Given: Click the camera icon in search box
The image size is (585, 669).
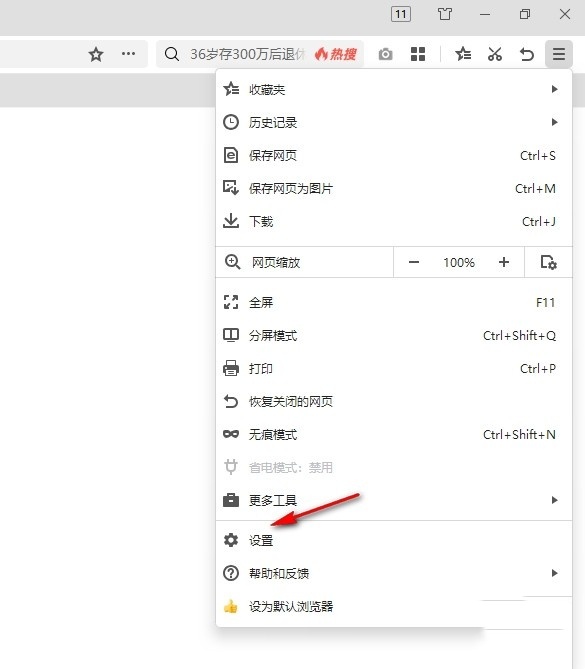Looking at the screenshot, I should coord(385,54).
